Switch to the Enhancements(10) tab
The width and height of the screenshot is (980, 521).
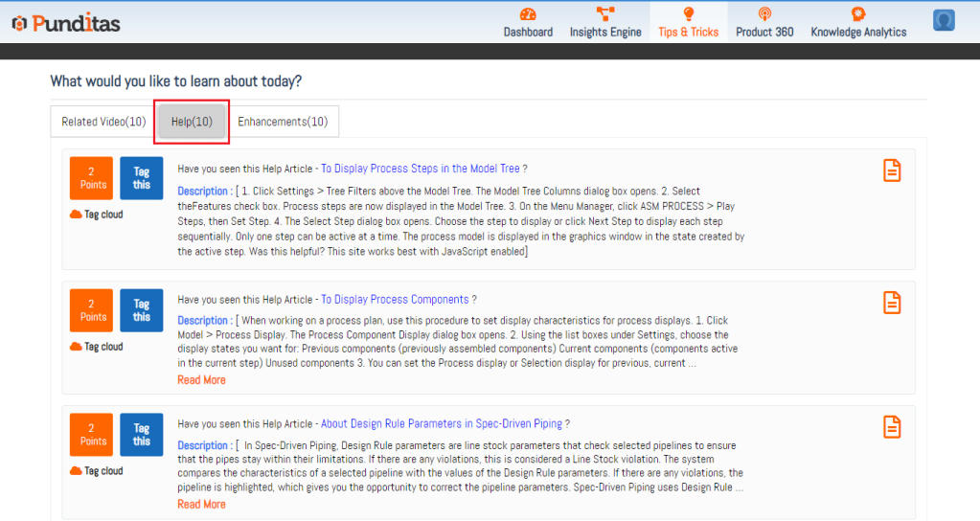283,122
